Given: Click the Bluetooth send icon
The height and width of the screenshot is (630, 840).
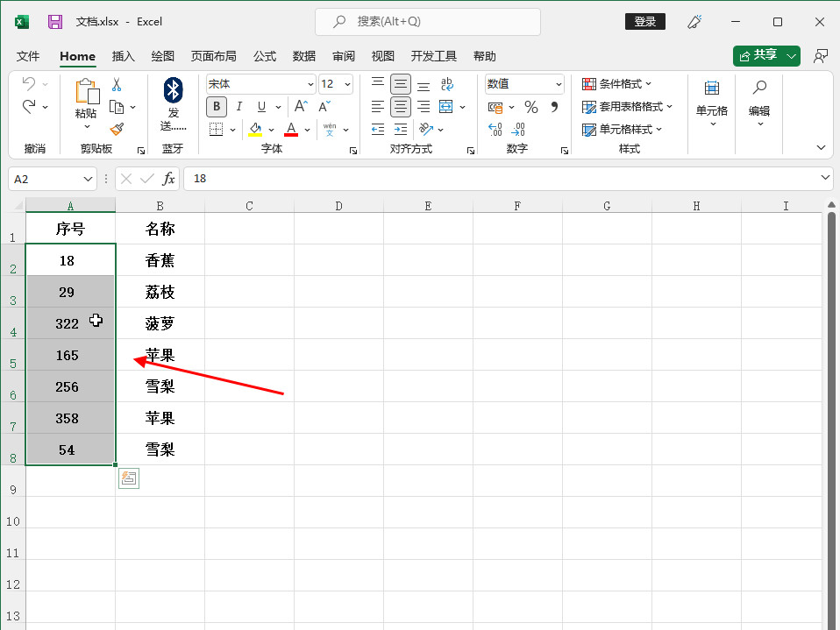Looking at the screenshot, I should [x=173, y=90].
